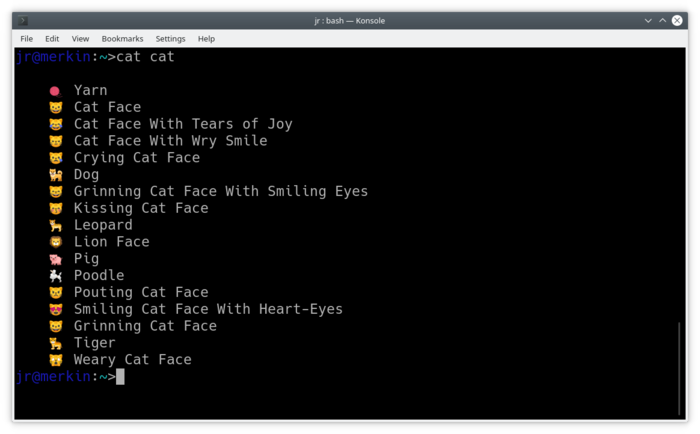
Task: Click the Tiger emoji icon
Action: [55, 343]
